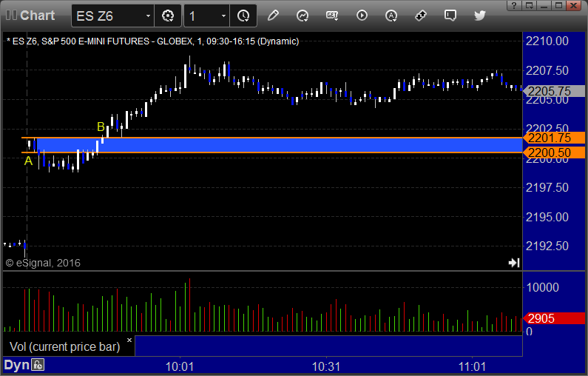This screenshot has height=376, width=588.
Task: Open the chart comment icon
Action: click(450, 16)
